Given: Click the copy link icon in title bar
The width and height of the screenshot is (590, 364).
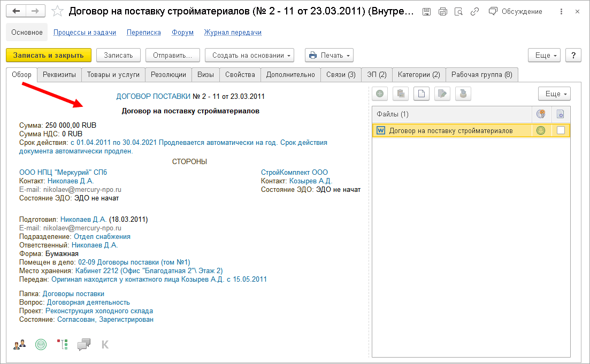Looking at the screenshot, I should pyautogui.click(x=474, y=11).
